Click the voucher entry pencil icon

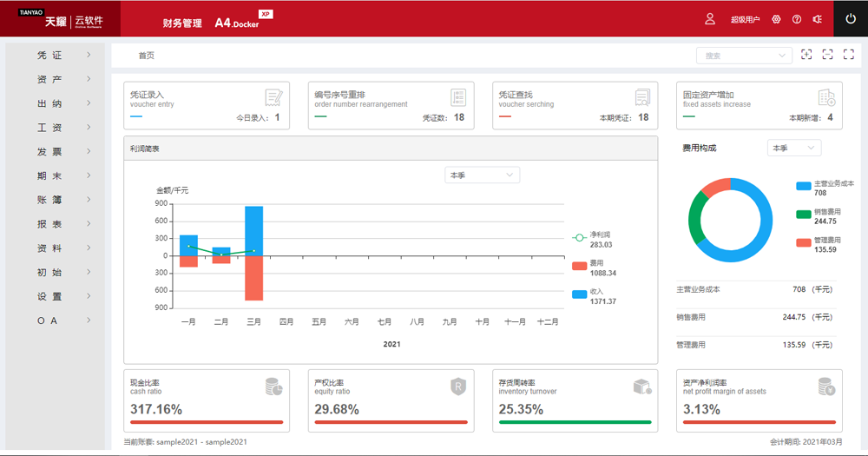[273, 96]
